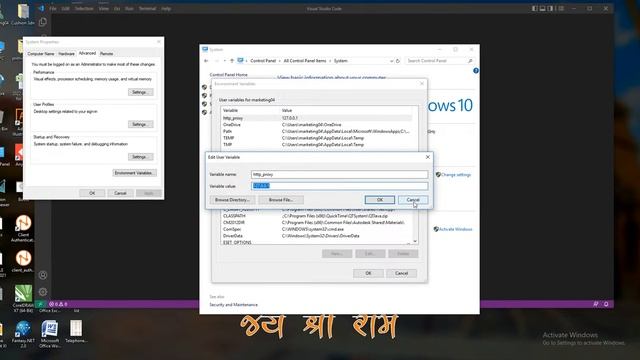The image size is (640, 360).
Task: Toggle VS Code primary sidebar layout icon
Action: [x=535, y=9]
